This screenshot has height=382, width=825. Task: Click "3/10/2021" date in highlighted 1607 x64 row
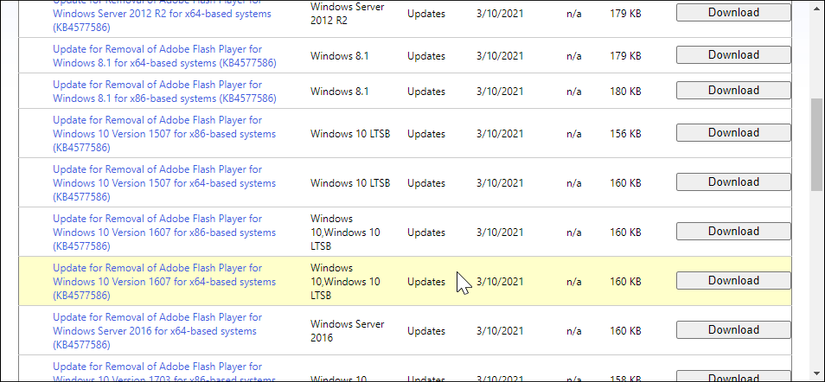500,282
